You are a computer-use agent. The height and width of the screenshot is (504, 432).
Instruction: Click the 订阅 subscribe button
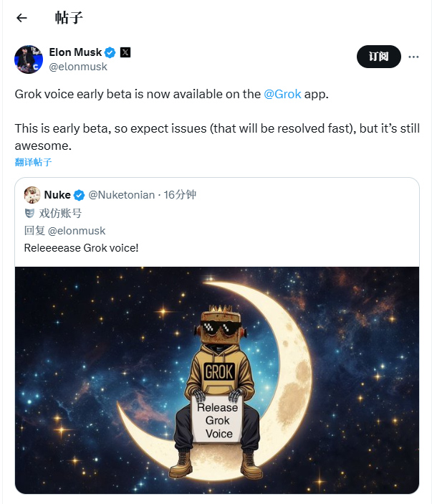[379, 57]
